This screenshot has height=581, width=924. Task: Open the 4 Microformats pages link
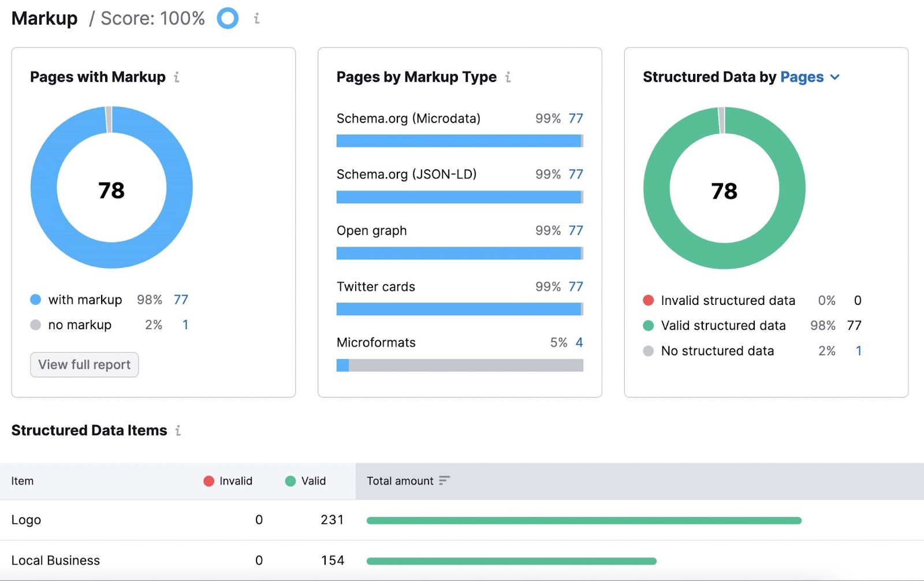tap(579, 342)
